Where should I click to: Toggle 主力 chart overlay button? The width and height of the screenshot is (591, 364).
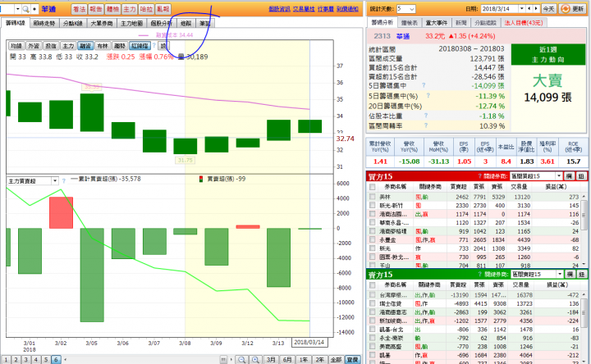pos(68,46)
